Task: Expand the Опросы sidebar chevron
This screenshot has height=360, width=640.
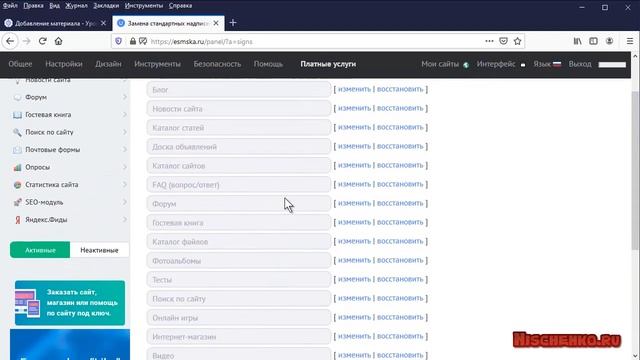Action: (x=124, y=167)
